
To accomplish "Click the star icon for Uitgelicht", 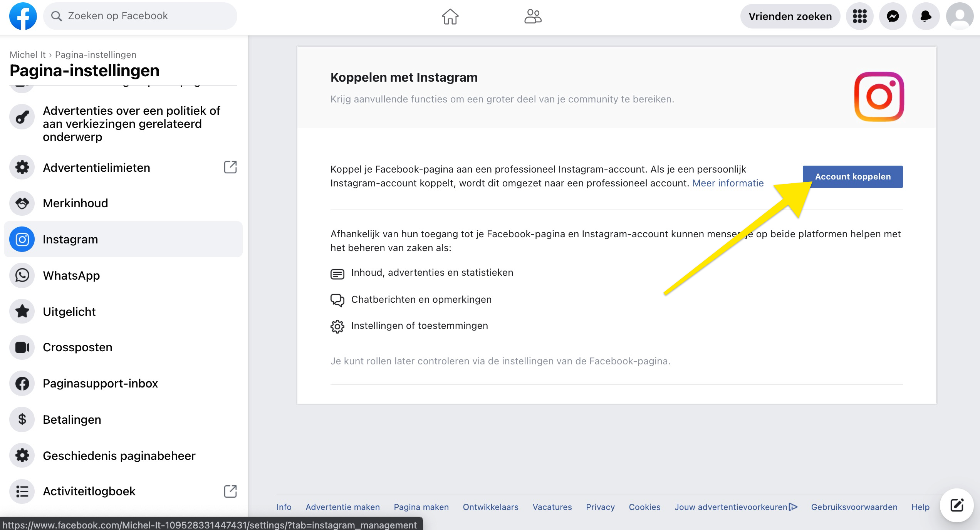I will [22, 311].
